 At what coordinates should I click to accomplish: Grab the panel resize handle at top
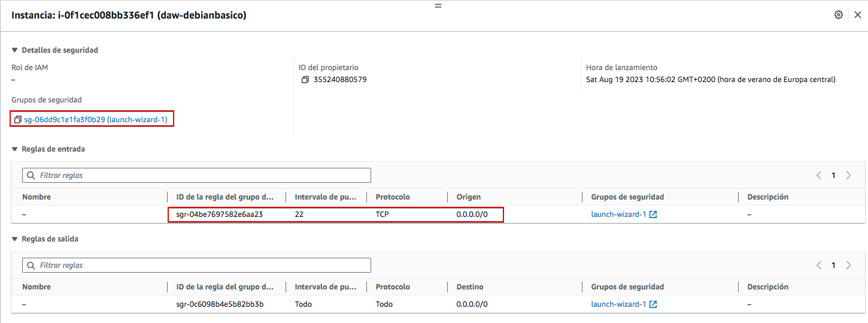coord(438,5)
